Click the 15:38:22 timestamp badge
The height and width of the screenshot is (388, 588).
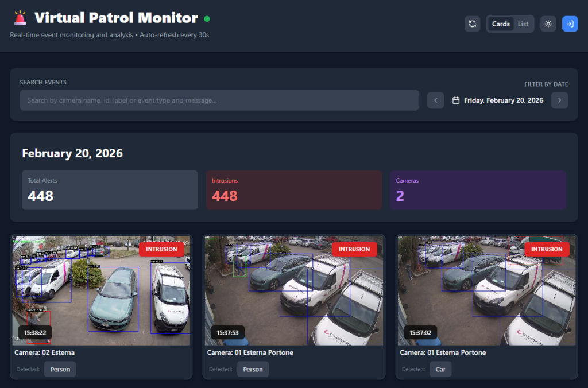point(37,332)
